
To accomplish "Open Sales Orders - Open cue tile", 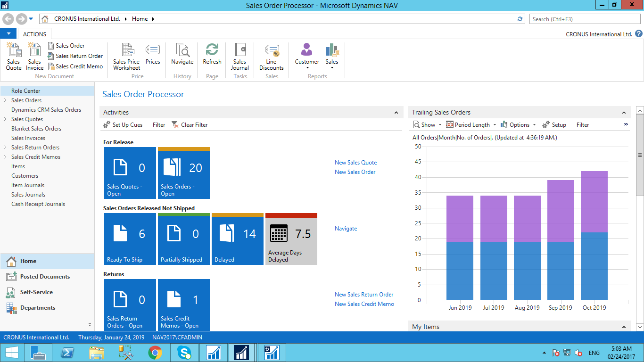I will point(184,173).
